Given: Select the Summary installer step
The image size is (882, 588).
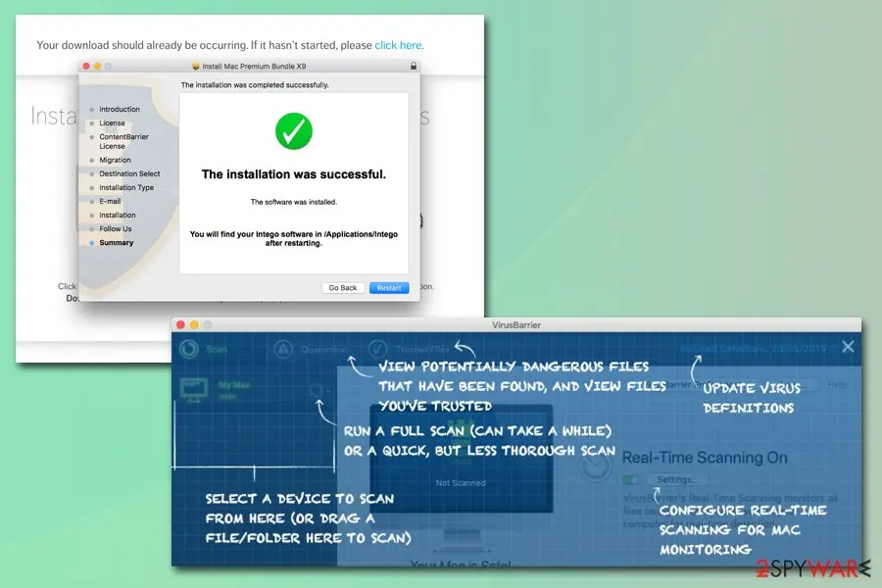Looking at the screenshot, I should [116, 242].
